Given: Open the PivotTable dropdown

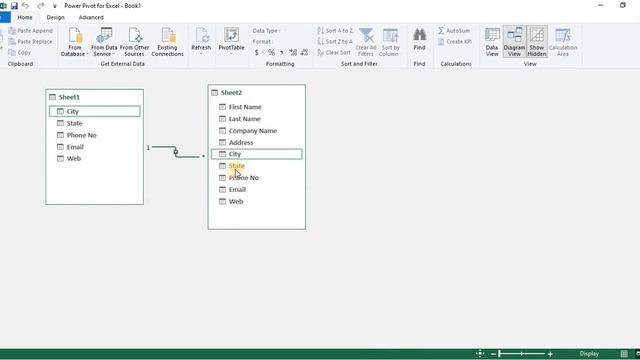Looking at the screenshot, I should pos(231,42).
